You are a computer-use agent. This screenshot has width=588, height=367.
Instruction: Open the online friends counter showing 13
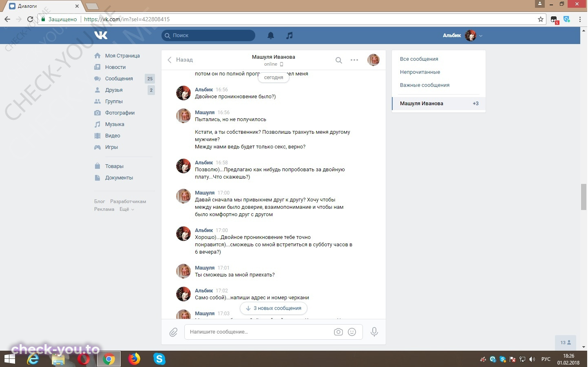point(566,343)
